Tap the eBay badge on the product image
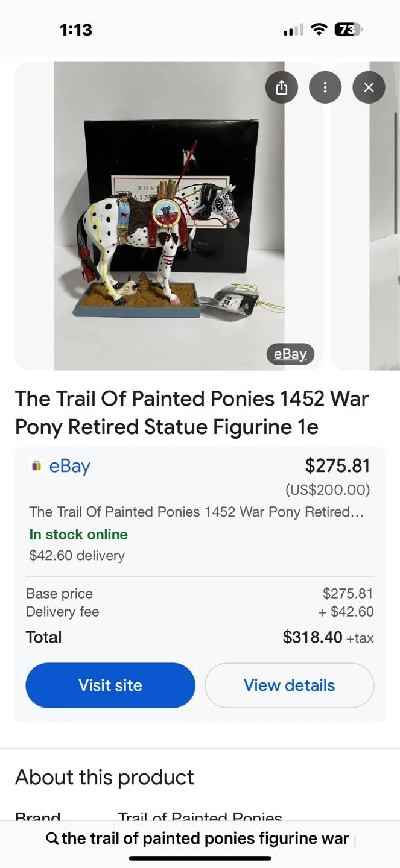 pos(290,354)
